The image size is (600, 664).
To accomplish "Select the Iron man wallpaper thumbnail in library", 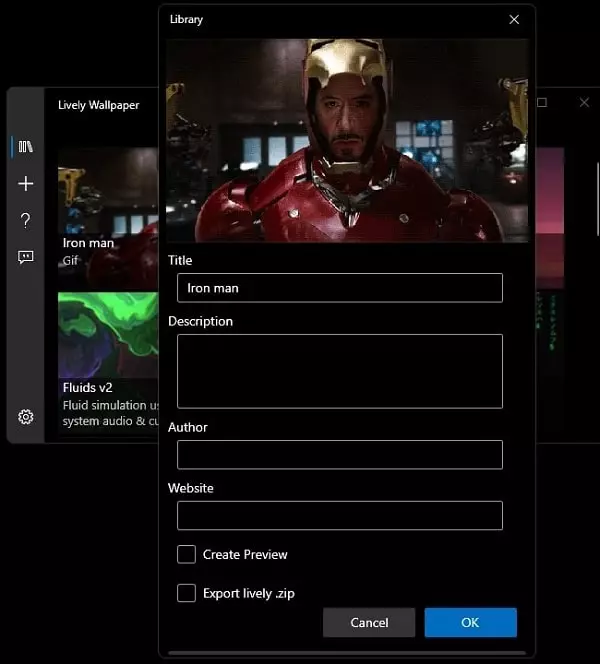I will [108, 218].
